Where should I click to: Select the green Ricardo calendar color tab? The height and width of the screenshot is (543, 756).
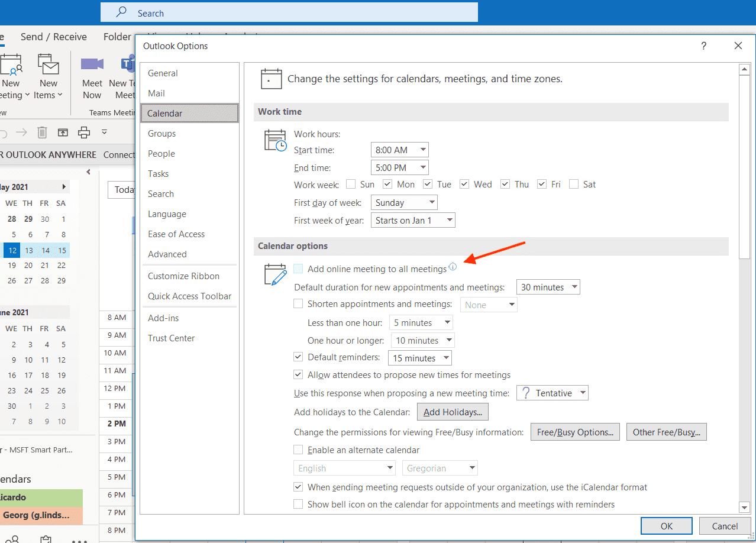[40, 497]
